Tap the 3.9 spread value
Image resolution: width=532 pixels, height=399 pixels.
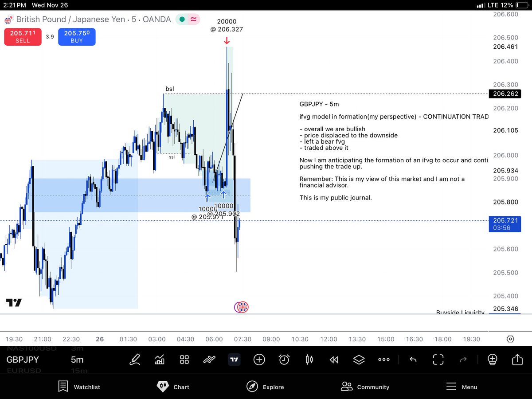pyautogui.click(x=50, y=37)
